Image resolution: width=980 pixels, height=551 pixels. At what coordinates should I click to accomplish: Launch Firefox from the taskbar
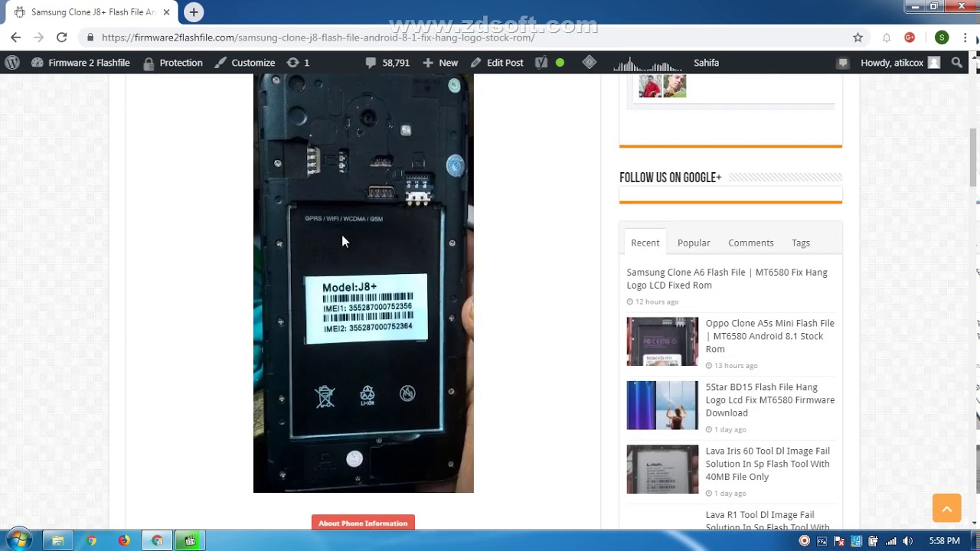tap(124, 540)
